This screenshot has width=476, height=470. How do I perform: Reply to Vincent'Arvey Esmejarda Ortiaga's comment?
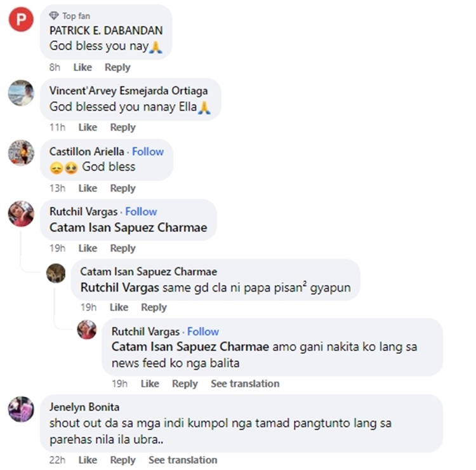pyautogui.click(x=122, y=127)
